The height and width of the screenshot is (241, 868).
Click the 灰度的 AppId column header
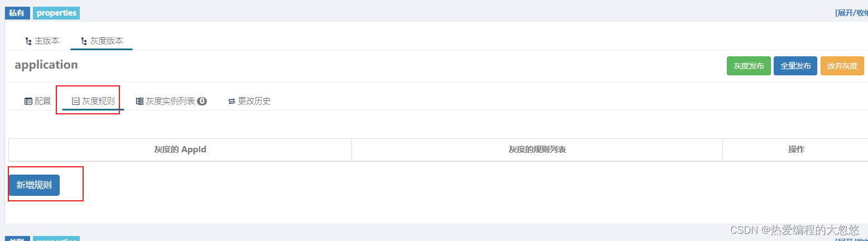[180, 150]
